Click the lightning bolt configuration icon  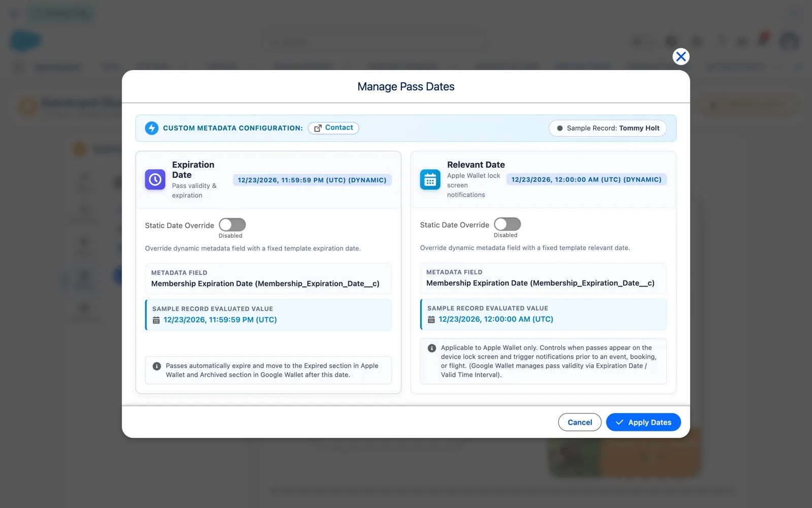tap(152, 128)
